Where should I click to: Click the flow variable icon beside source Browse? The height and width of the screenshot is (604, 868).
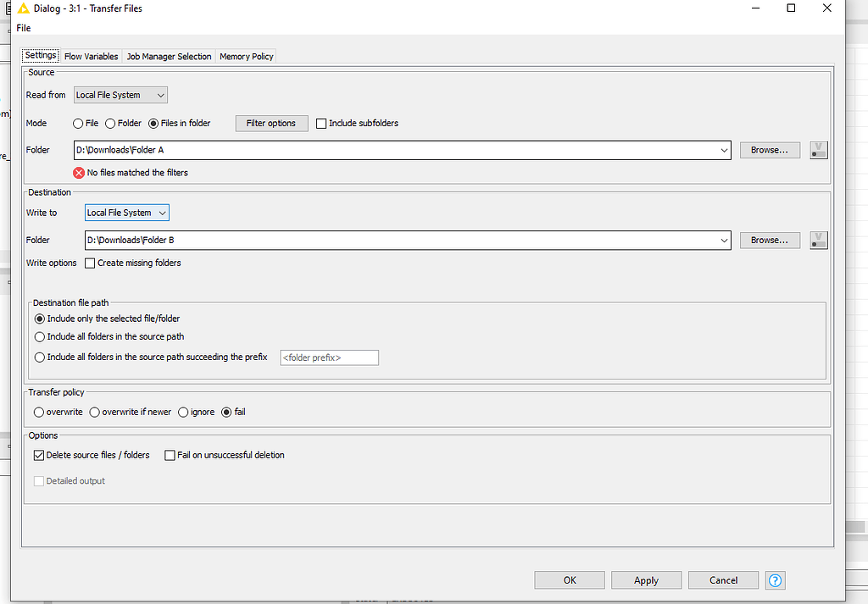[x=818, y=150]
